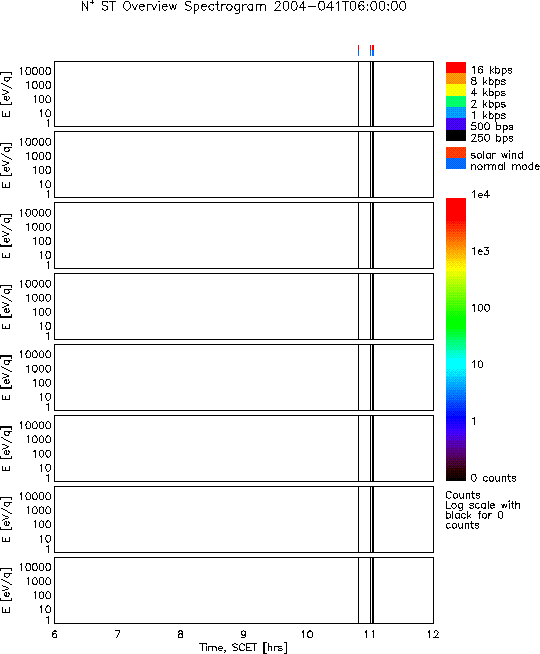Viewport: 540px width, 654px height.
Task: Click the '2 kbps' legend label
Action: pyautogui.click(x=488, y=104)
